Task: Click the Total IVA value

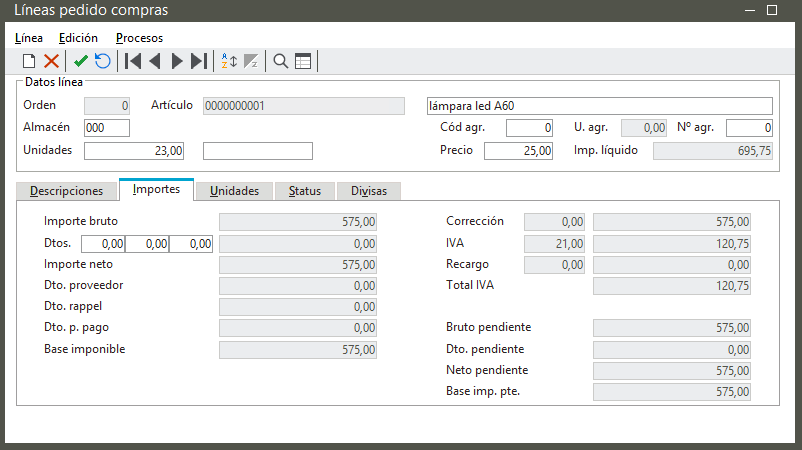Action: pos(672,286)
